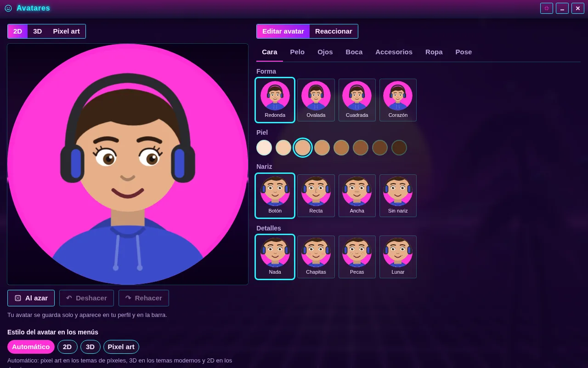
Task: Select the highlighted third skin tone swatch
Action: (303, 148)
